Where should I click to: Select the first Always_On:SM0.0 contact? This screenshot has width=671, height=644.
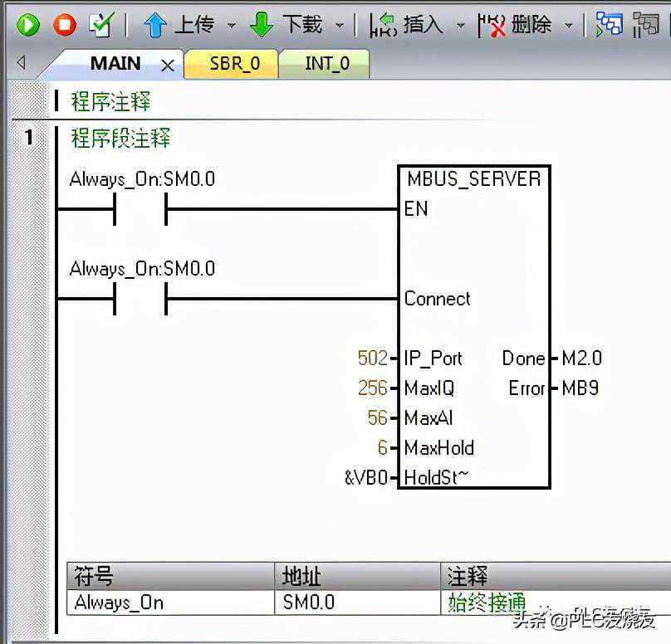click(140, 209)
